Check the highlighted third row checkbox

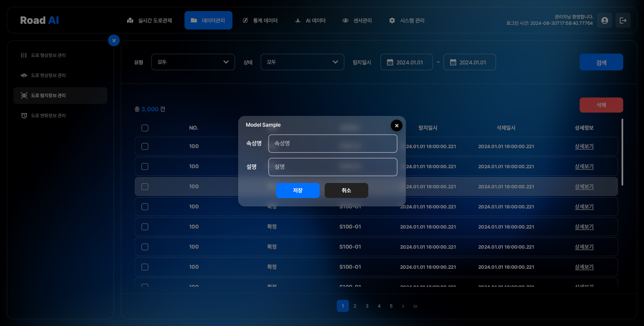click(x=145, y=187)
